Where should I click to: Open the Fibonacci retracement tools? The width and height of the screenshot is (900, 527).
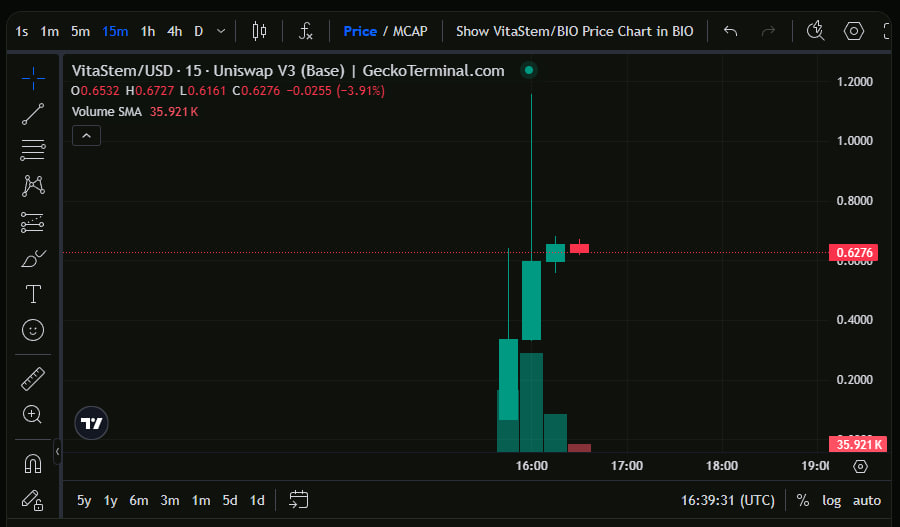click(33, 150)
